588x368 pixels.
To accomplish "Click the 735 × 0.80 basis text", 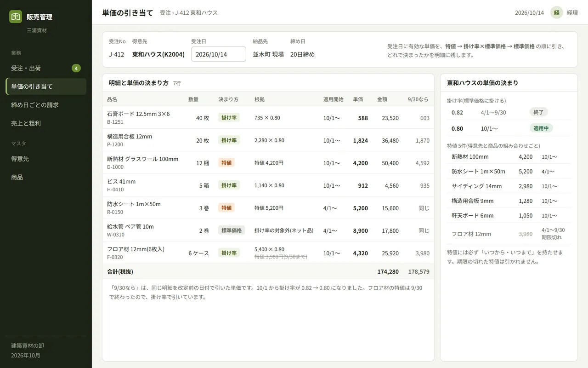I will coord(267,118).
